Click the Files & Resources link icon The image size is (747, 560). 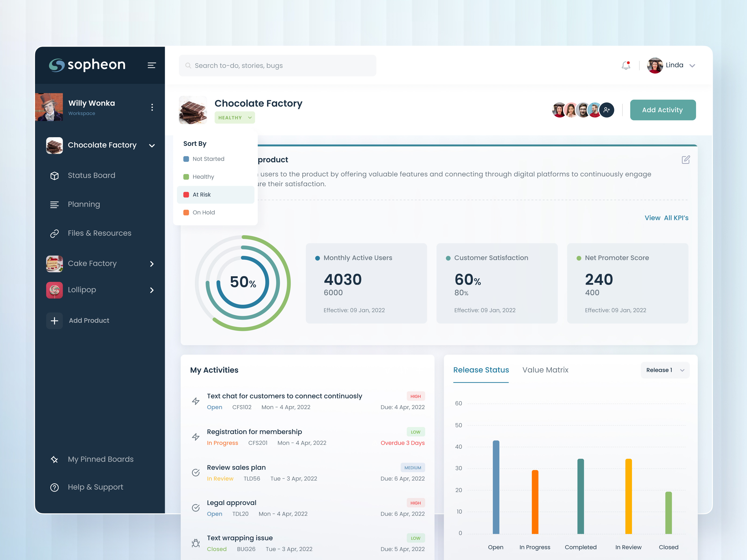54,234
